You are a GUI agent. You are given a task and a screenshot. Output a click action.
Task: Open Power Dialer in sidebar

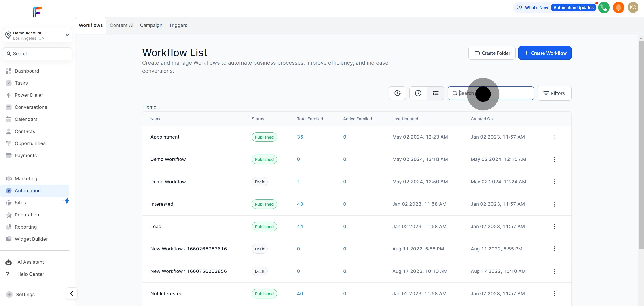[29, 95]
